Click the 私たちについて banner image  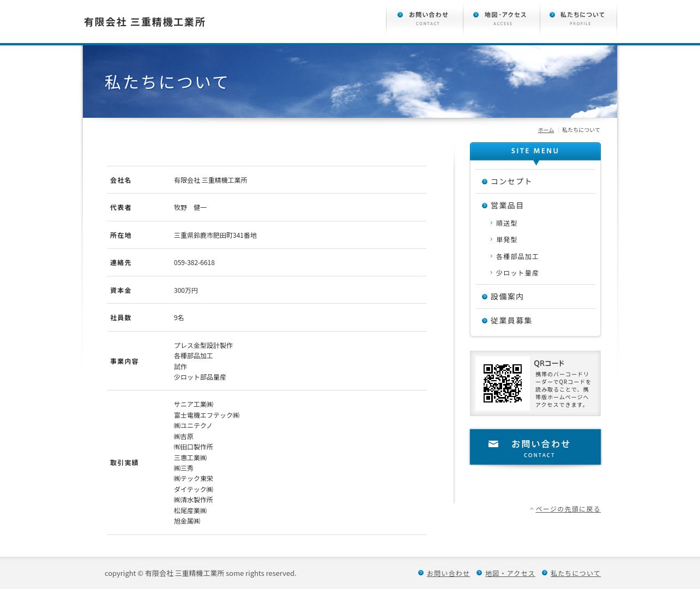(350, 82)
